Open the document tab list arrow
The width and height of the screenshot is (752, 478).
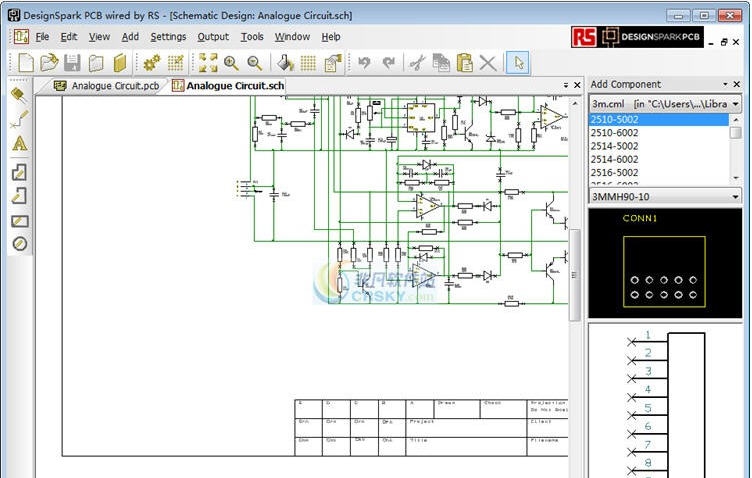pyautogui.click(x=566, y=85)
